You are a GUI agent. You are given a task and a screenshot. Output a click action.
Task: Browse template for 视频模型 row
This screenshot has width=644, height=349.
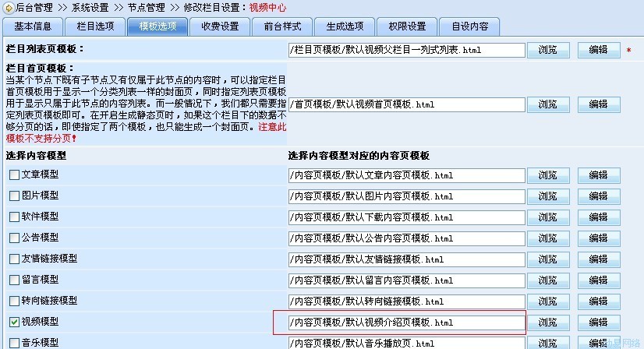[548, 323]
